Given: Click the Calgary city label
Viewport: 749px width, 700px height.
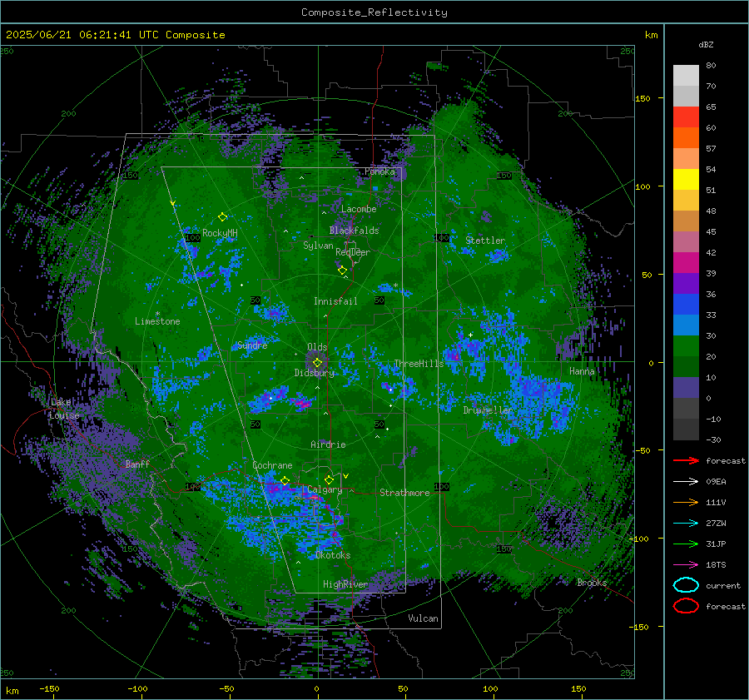Looking at the screenshot, I should pos(325,489).
